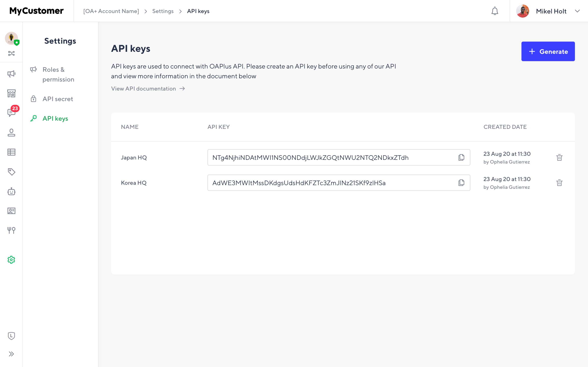Copy the Korea HQ API key
Screen dimensions: 588x367
coord(461,183)
